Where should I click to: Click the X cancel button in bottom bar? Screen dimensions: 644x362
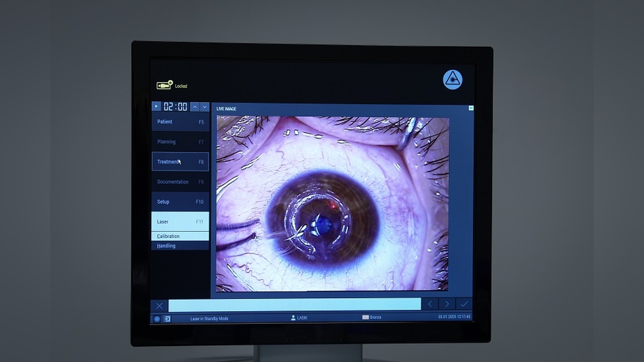point(159,305)
